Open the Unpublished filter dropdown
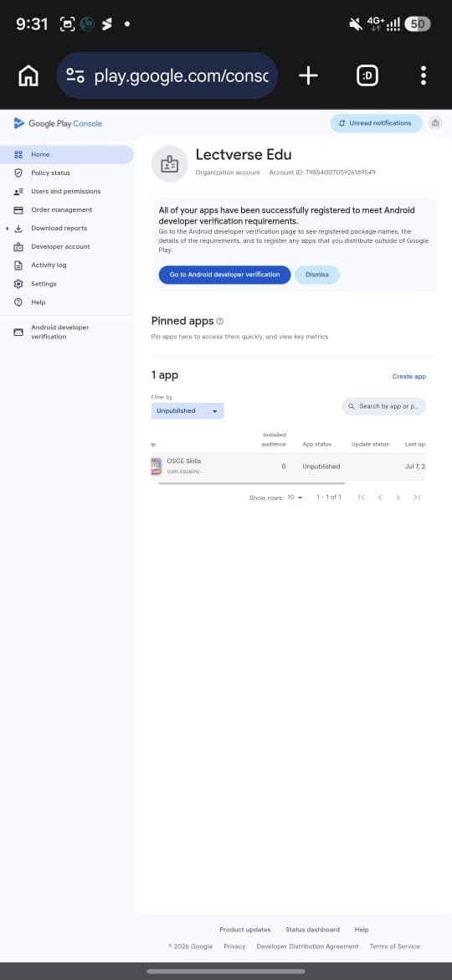The width and height of the screenshot is (452, 980). [x=187, y=410]
